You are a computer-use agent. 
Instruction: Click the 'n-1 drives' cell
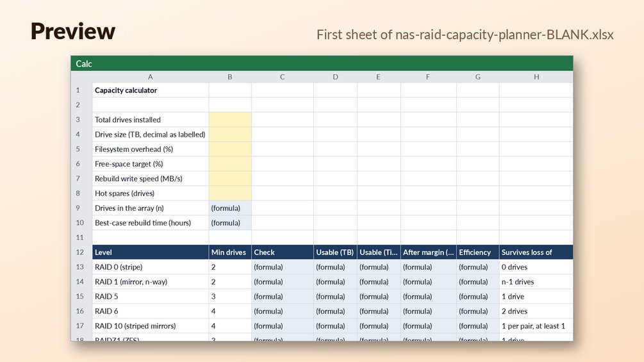tap(536, 282)
